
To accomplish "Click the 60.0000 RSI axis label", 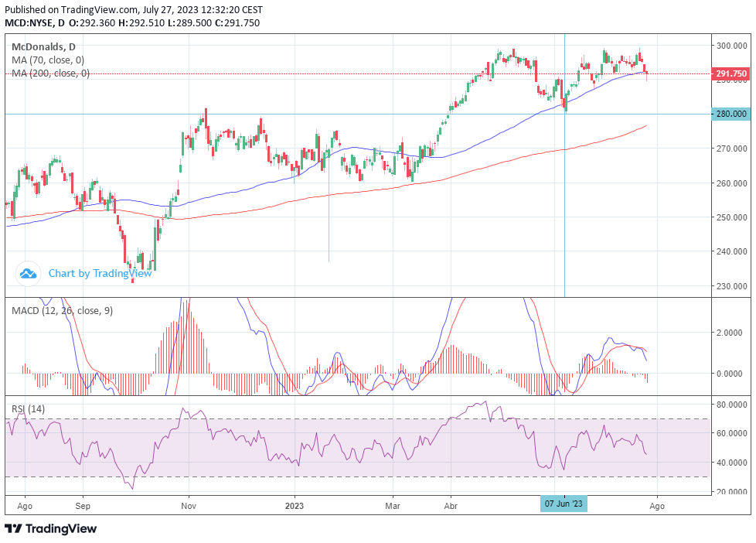I will click(x=732, y=433).
